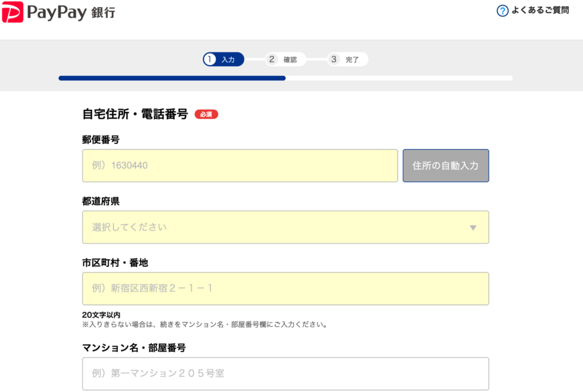Click the filled blue portion of progress bar
The width and height of the screenshot is (583, 392).
pos(171,78)
